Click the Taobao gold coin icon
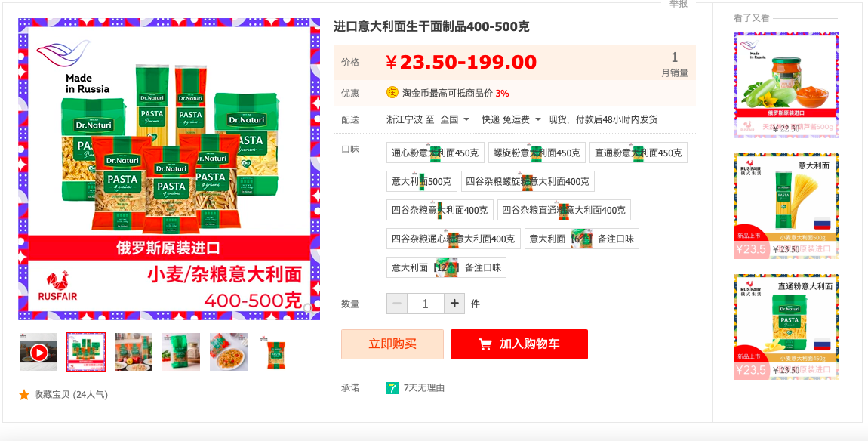 [392, 93]
